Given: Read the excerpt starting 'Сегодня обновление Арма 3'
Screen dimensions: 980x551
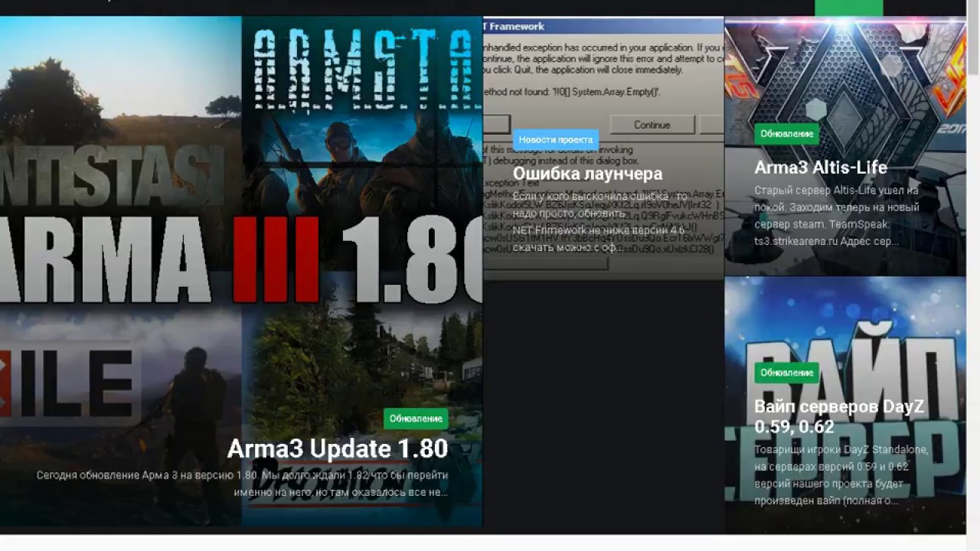Looking at the screenshot, I should [x=242, y=484].
